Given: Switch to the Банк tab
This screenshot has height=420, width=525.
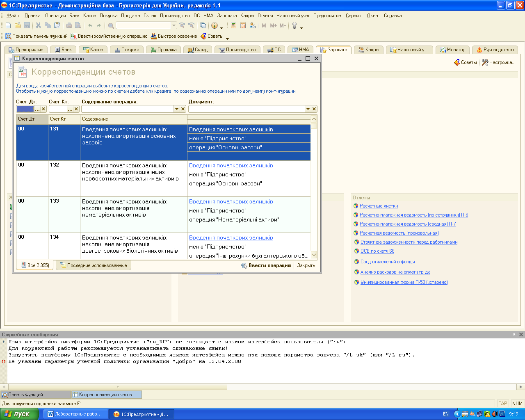Looking at the screenshot, I should click(63, 50).
